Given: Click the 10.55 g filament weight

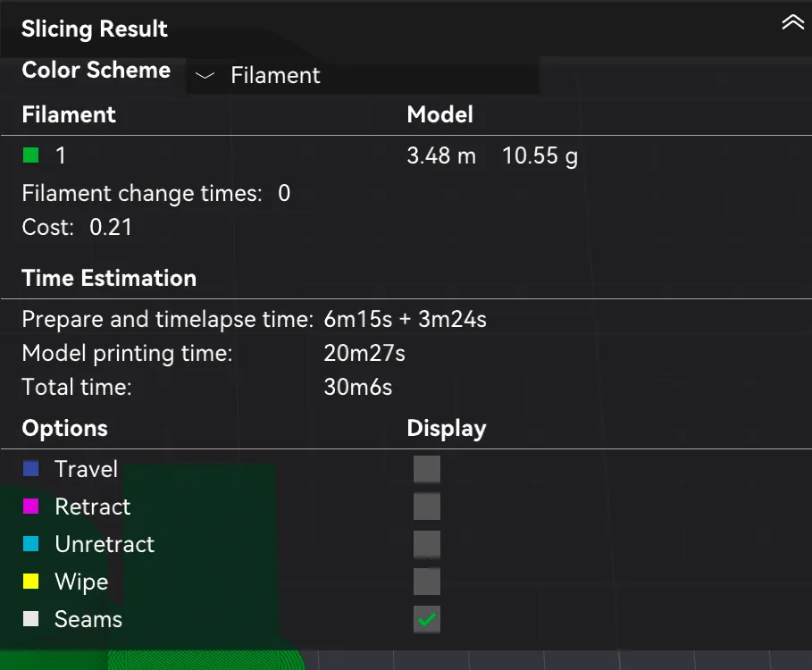Looking at the screenshot, I should point(540,155).
